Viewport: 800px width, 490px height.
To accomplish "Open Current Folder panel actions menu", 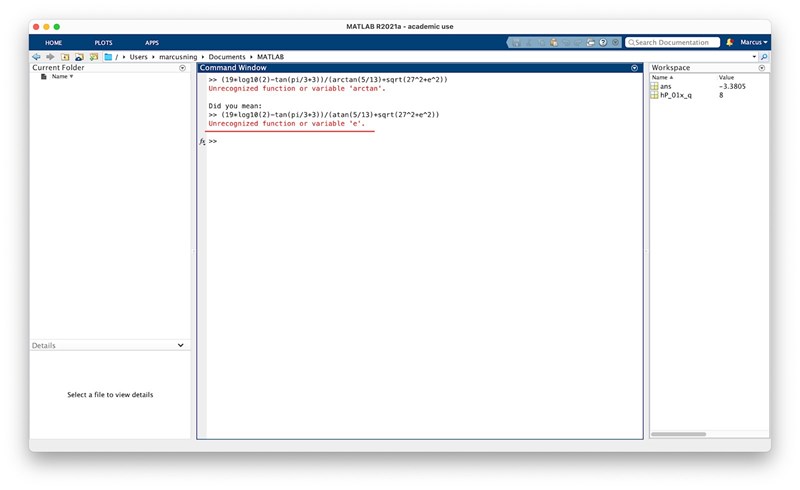I will click(x=182, y=68).
